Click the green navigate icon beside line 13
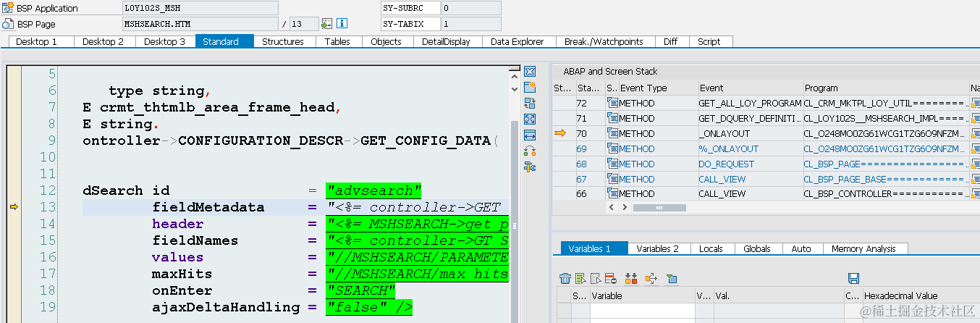This screenshot has height=323, width=980. coord(327,24)
